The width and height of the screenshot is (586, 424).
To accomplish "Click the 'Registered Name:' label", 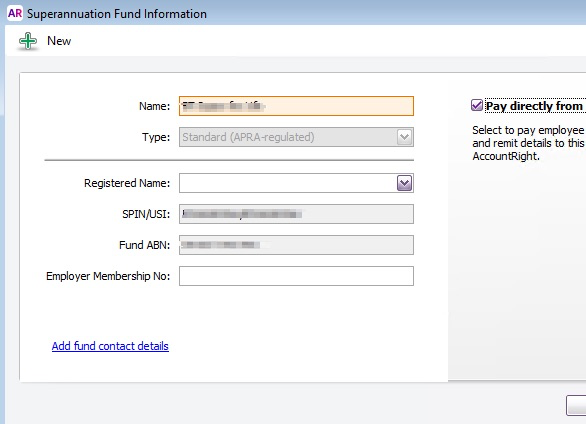I will [x=127, y=183].
